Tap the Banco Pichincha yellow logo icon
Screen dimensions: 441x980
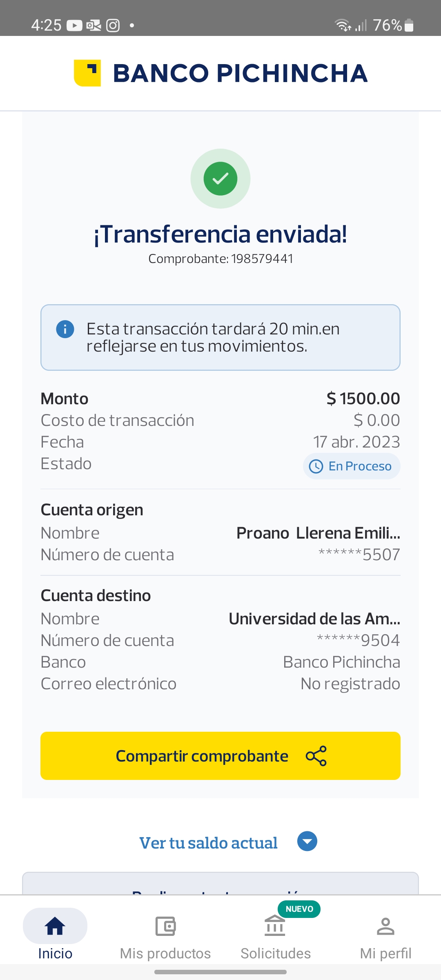click(87, 73)
